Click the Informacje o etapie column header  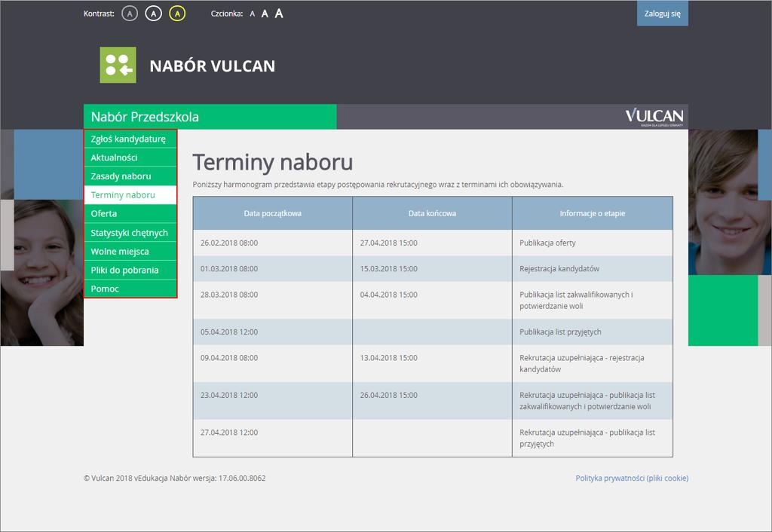click(x=593, y=213)
